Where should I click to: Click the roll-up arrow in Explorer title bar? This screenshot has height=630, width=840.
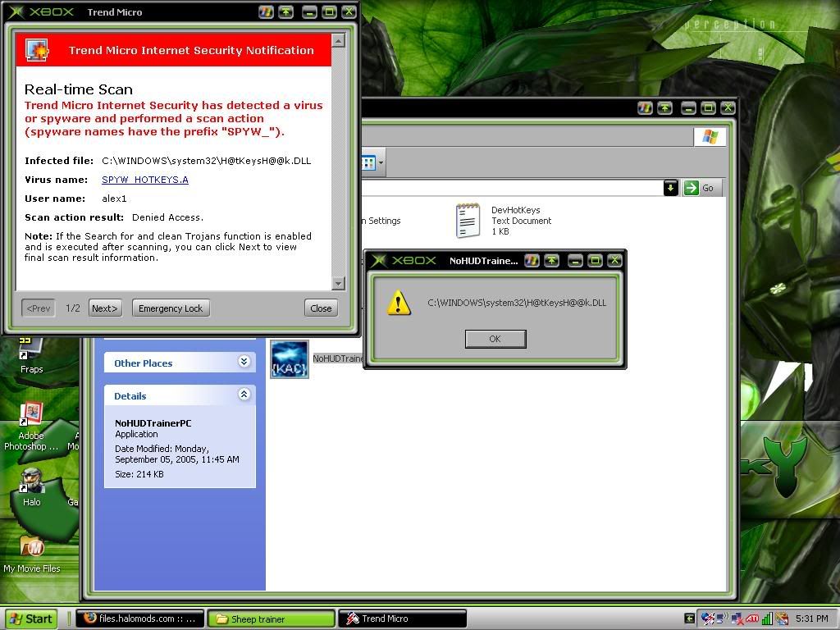664,108
